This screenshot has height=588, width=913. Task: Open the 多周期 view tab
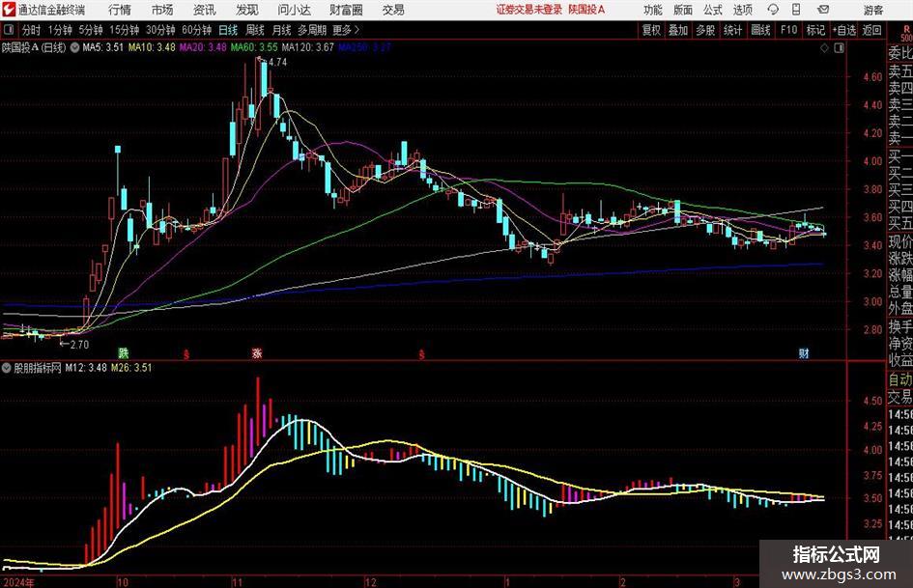tap(312, 30)
